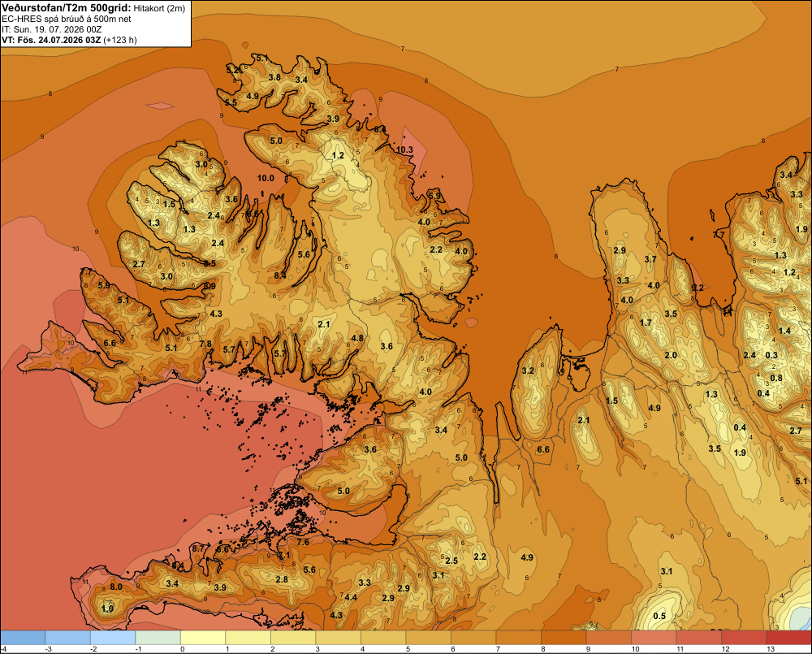The image size is (812, 654).
Task: Click the light blue legend swatch between -2 and -1
Action: click(x=113, y=638)
